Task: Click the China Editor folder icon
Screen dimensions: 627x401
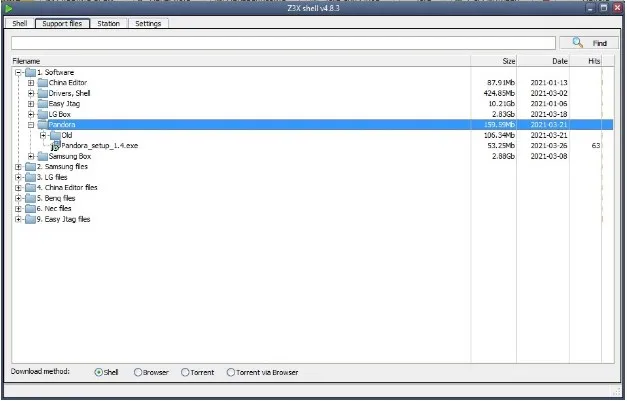Action: point(43,83)
